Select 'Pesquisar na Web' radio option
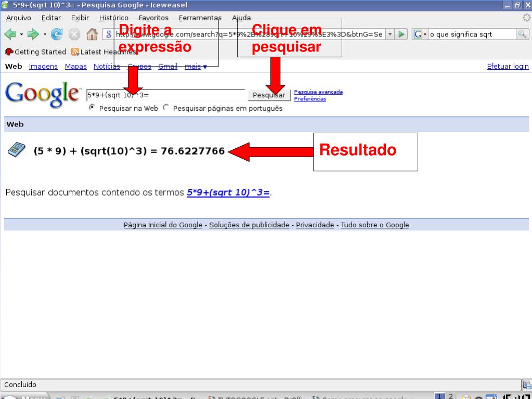 [92, 108]
